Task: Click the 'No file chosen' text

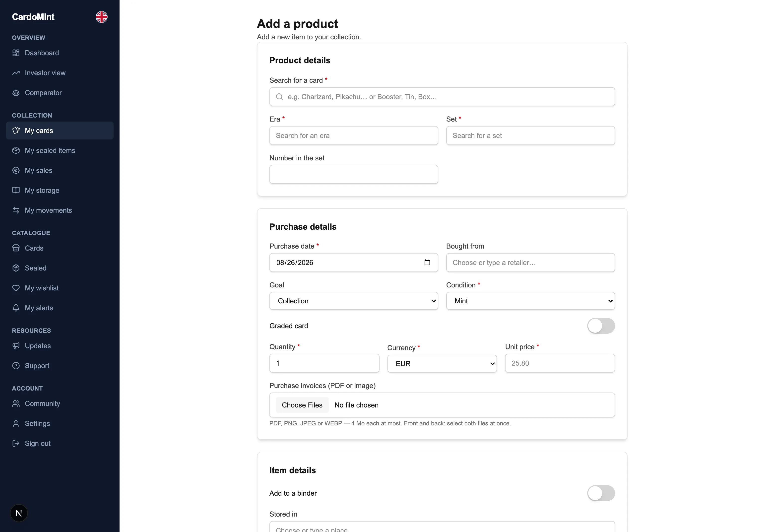Action: coord(356,405)
